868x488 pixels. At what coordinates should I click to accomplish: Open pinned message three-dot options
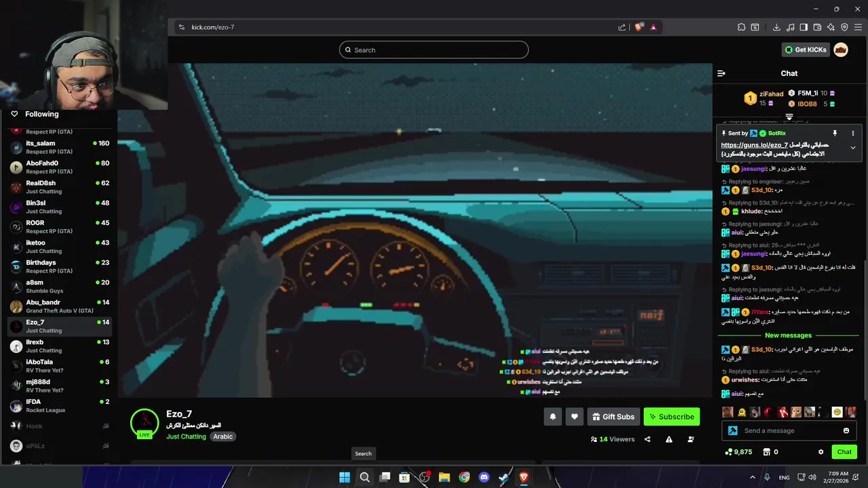tap(853, 134)
